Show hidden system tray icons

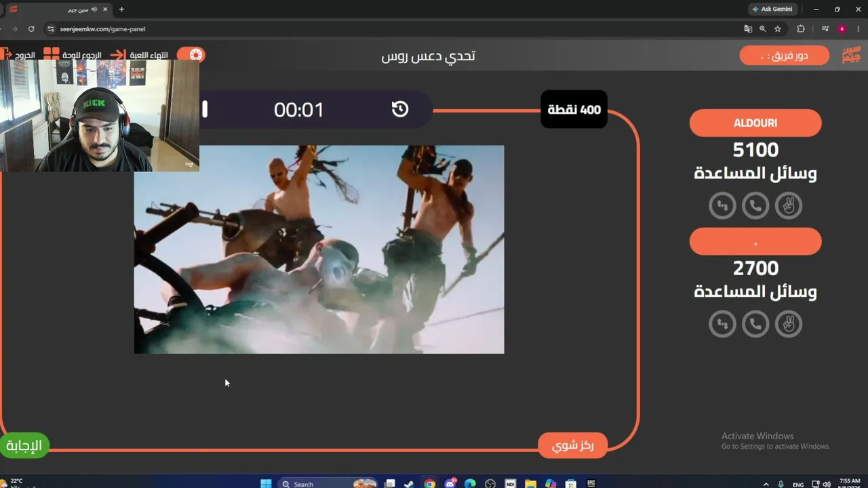(766, 484)
